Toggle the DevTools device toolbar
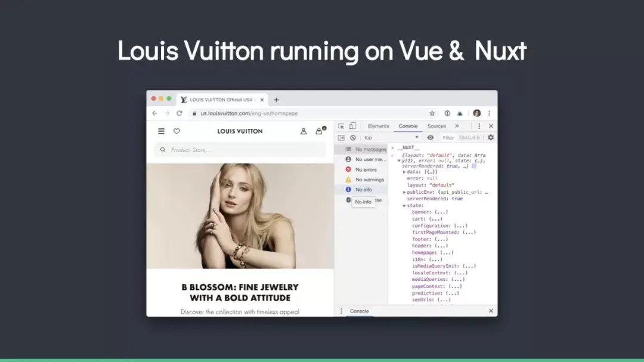Screen dimensions: 644x362 click(353, 126)
